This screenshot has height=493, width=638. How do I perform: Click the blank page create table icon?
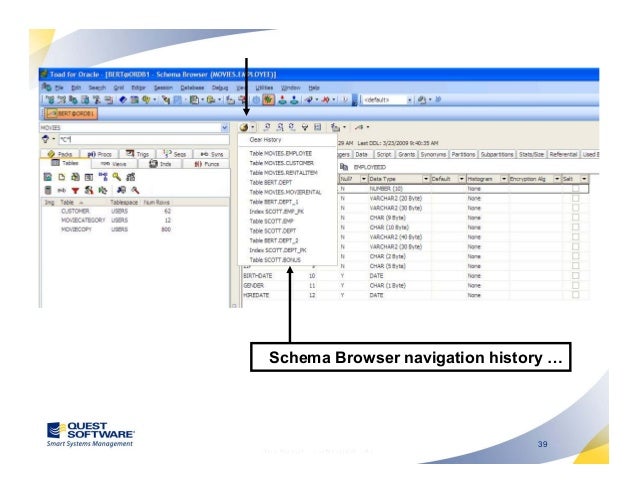62,177
